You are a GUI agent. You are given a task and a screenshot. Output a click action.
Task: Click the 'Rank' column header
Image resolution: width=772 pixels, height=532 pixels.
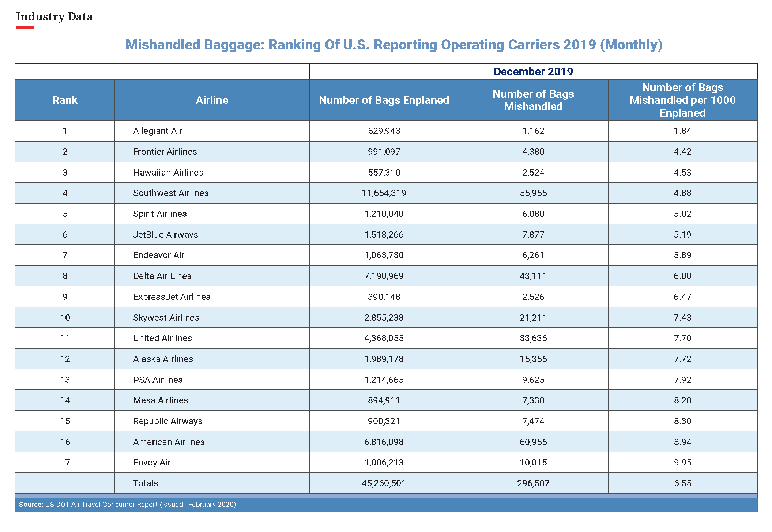tap(65, 100)
